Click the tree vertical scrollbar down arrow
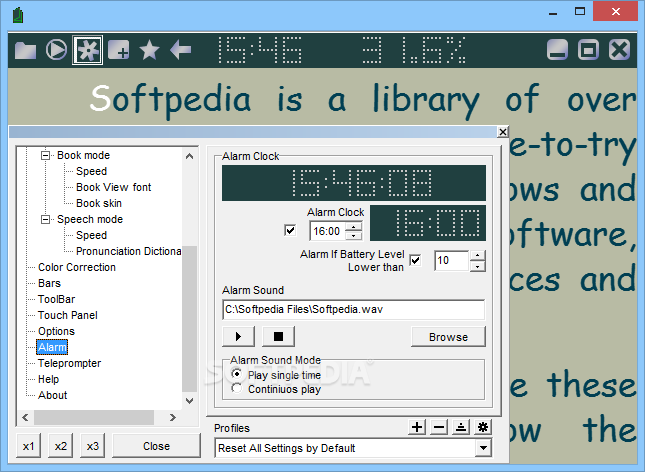Screen dimensions: 645x472 189,400
